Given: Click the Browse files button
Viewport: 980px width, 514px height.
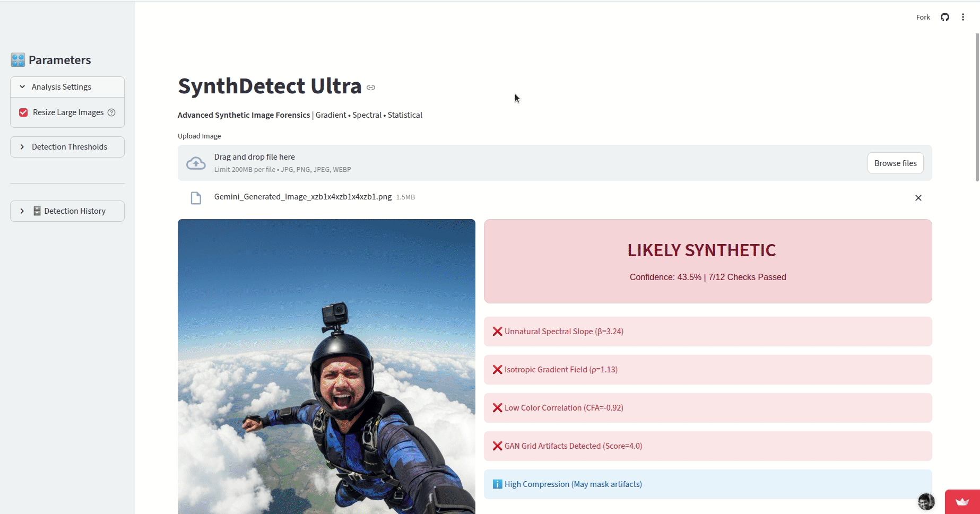Looking at the screenshot, I should point(895,163).
